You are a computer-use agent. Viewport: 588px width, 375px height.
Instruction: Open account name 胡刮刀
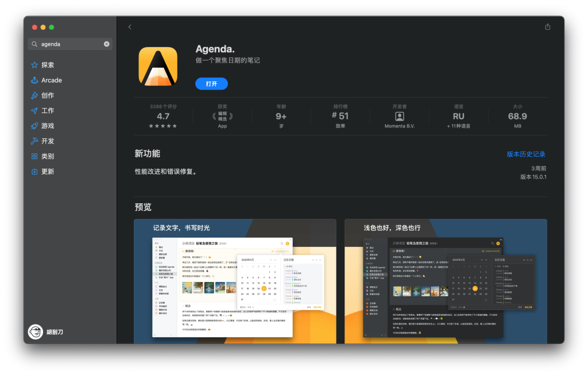click(x=55, y=332)
